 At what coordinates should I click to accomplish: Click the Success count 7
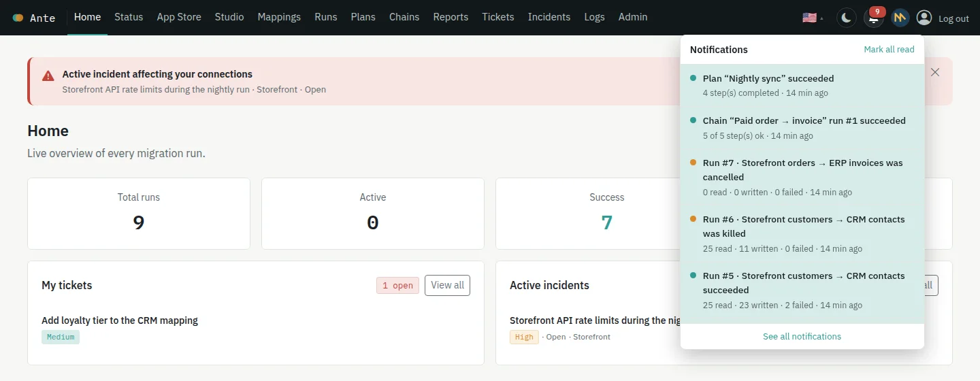[606, 222]
